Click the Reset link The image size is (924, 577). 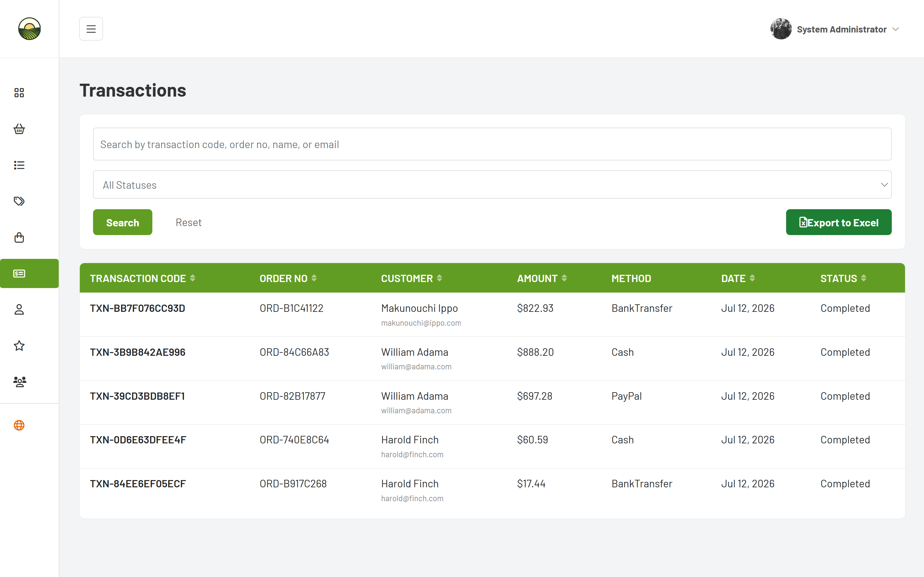point(188,222)
